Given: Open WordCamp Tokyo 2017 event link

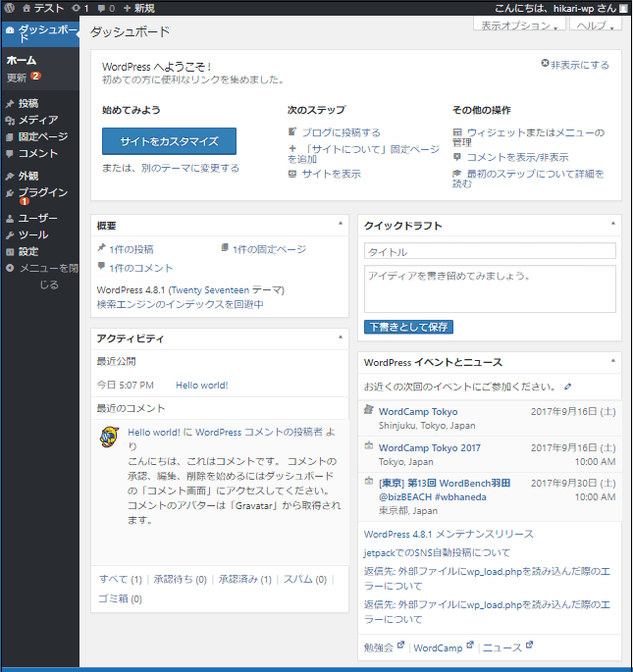Looking at the screenshot, I should pyautogui.click(x=429, y=448).
